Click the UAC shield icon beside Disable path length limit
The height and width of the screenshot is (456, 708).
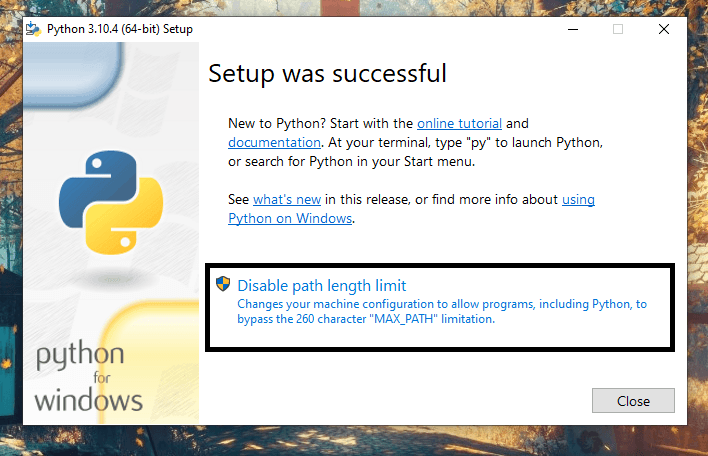point(223,284)
